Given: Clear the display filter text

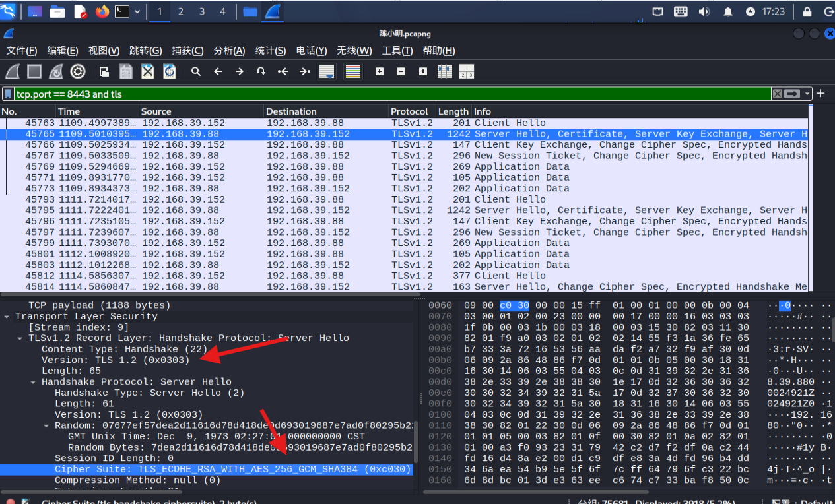Looking at the screenshot, I should (778, 94).
